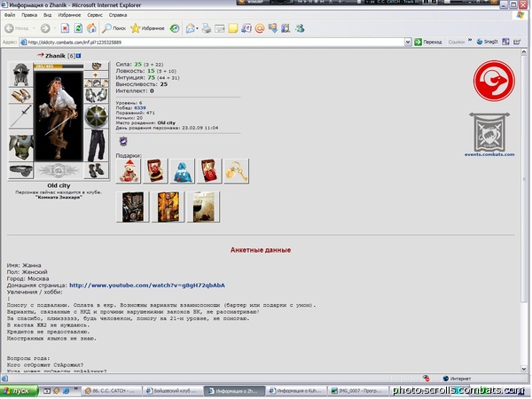Click the character portrait image
The width and height of the screenshot is (532, 399).
tap(59, 115)
